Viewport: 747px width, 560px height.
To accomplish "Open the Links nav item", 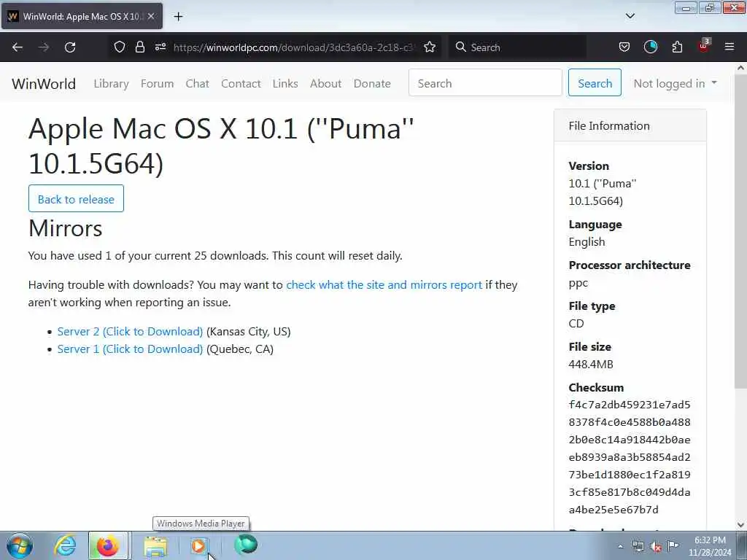I will coord(285,83).
